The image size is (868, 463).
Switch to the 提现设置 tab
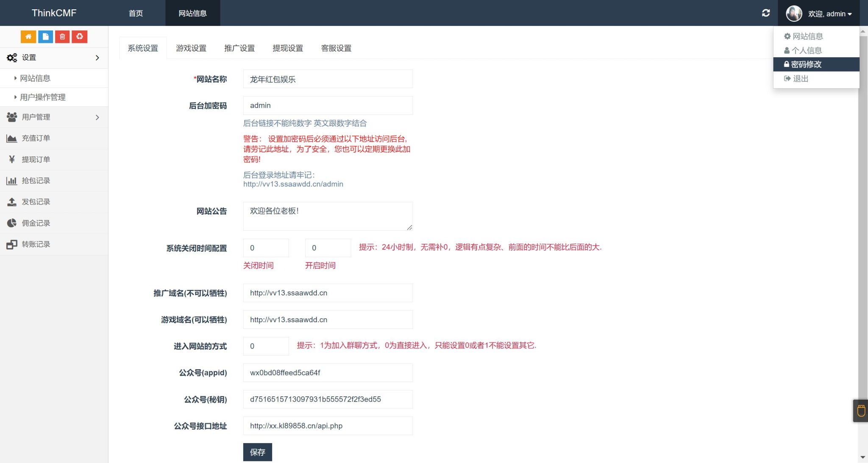[x=288, y=48]
